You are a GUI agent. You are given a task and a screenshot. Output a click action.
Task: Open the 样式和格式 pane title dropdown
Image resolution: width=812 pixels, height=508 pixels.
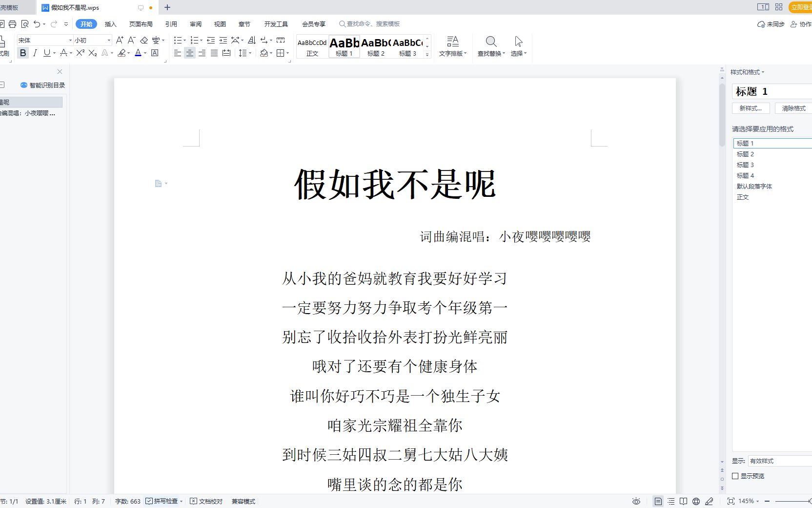click(x=747, y=72)
